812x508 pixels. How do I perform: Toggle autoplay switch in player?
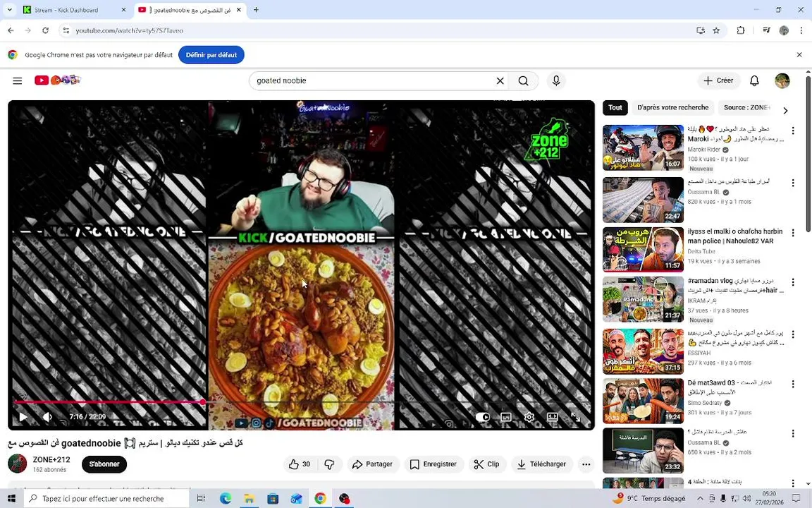pyautogui.click(x=483, y=417)
